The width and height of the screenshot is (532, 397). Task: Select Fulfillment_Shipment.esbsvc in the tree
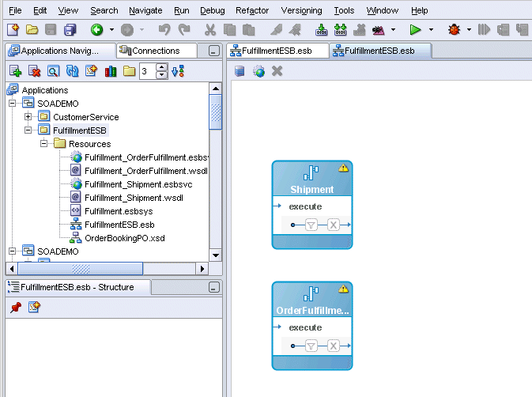pyautogui.click(x=138, y=184)
